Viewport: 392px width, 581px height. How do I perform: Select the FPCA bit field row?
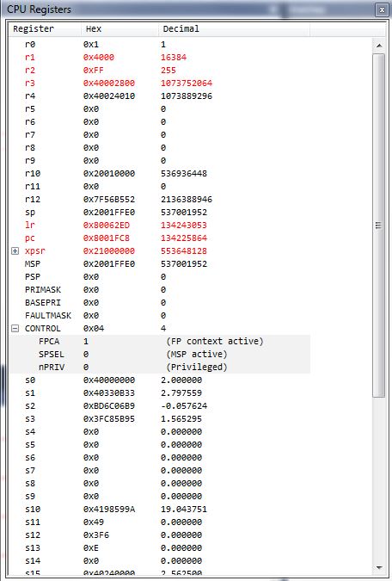point(160,341)
